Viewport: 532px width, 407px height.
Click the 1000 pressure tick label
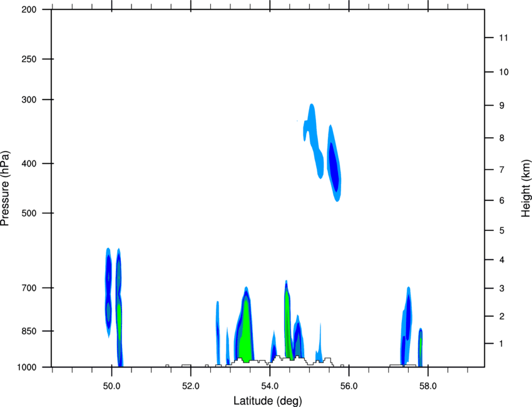(x=26, y=368)
